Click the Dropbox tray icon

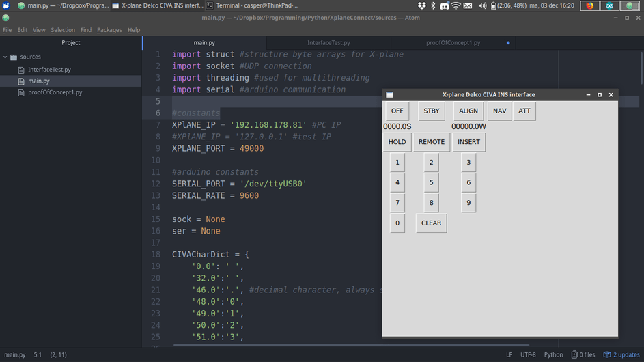[x=421, y=5]
